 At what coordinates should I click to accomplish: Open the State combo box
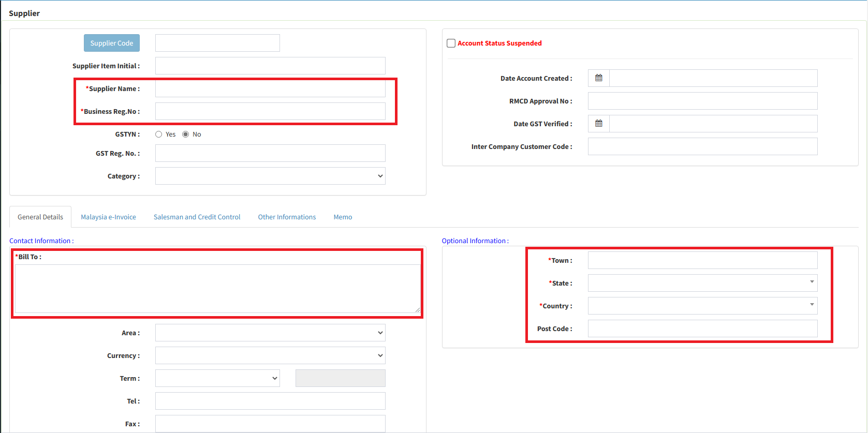[x=702, y=283]
